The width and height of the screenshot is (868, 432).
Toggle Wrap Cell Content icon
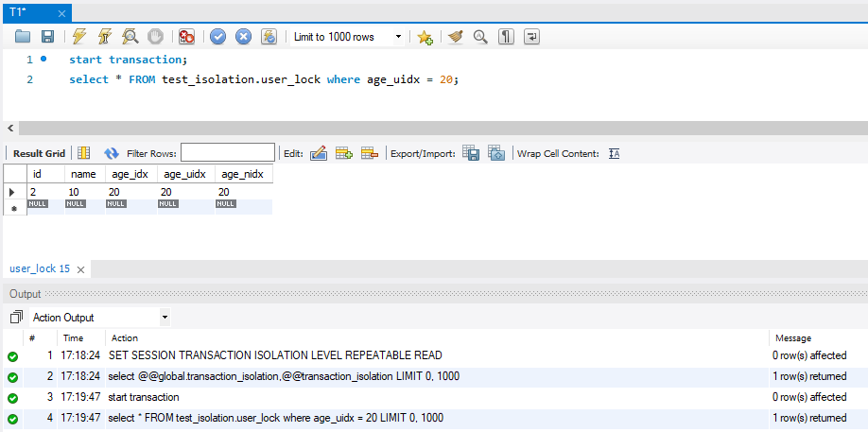[614, 154]
